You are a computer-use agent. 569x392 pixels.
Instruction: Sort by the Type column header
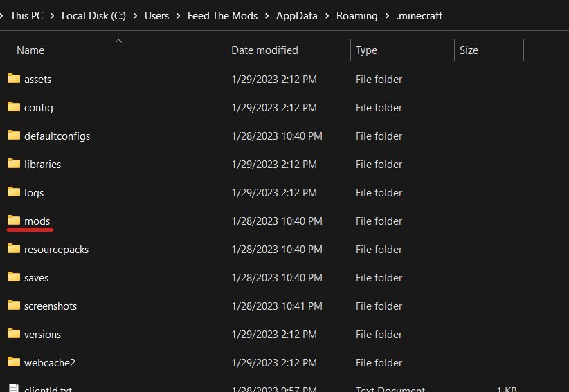point(366,50)
